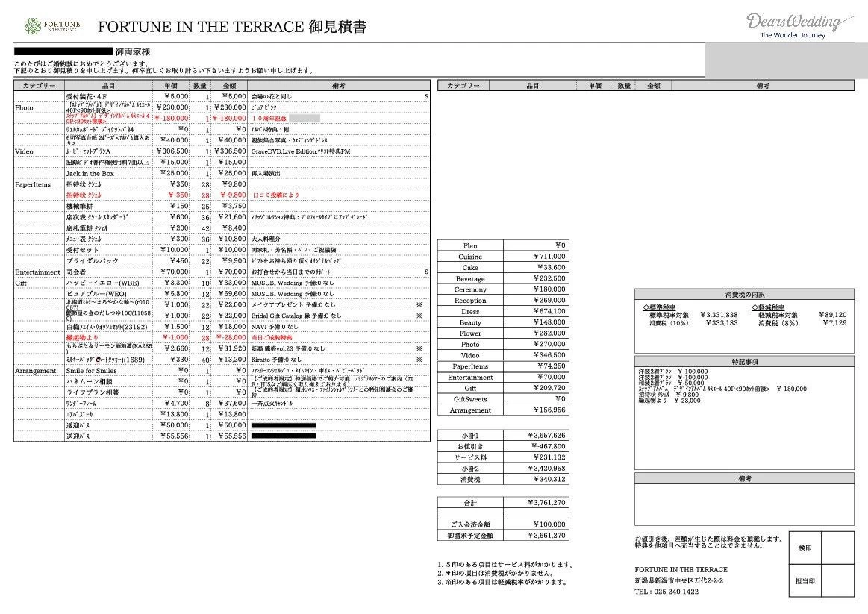This screenshot has height=614, width=868.
Task: Click the 'ご入金済金額' label
Action: pyautogui.click(x=470, y=524)
